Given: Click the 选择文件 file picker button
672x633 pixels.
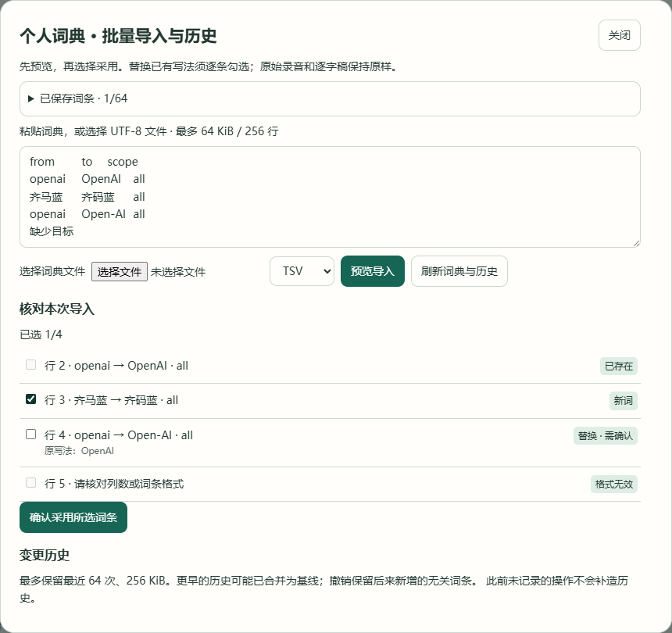Looking at the screenshot, I should tap(119, 272).
